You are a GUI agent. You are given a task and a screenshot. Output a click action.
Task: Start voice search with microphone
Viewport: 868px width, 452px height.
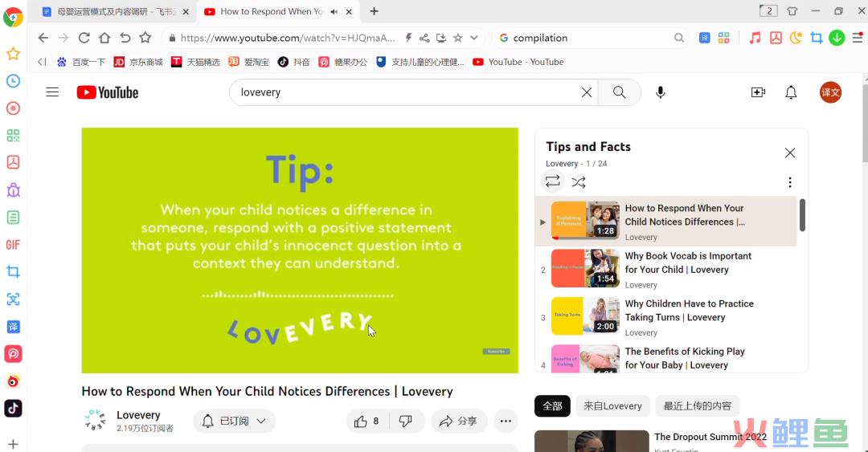[660, 92]
